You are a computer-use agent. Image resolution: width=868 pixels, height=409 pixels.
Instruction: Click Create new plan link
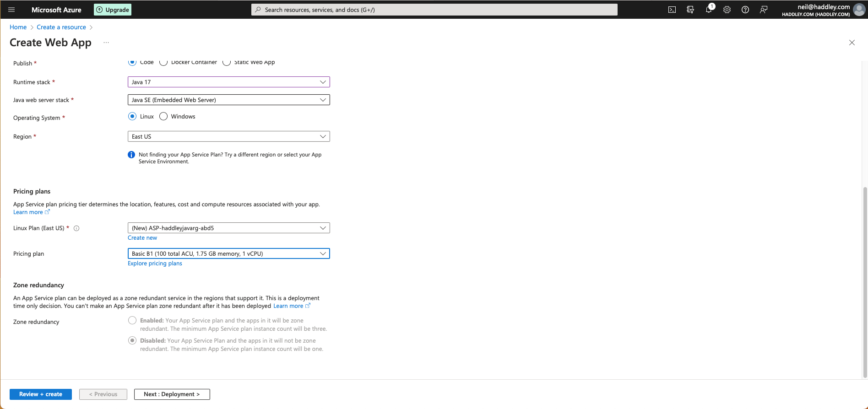(142, 238)
